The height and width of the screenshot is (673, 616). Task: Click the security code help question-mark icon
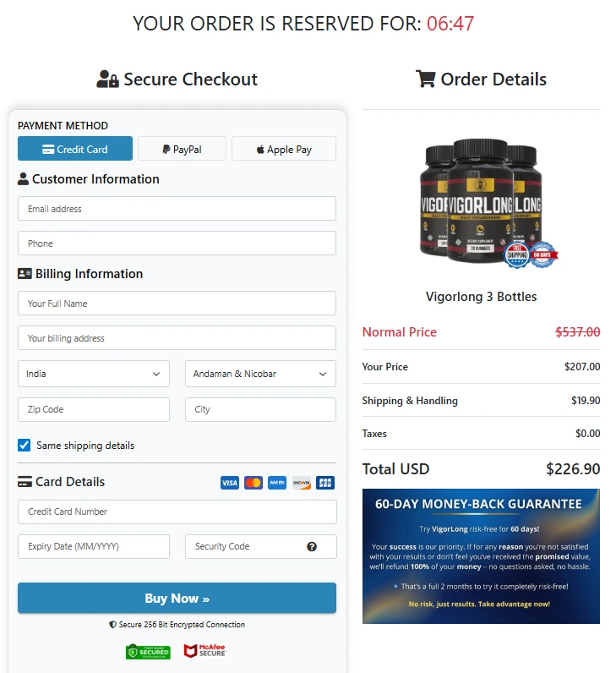tap(312, 546)
